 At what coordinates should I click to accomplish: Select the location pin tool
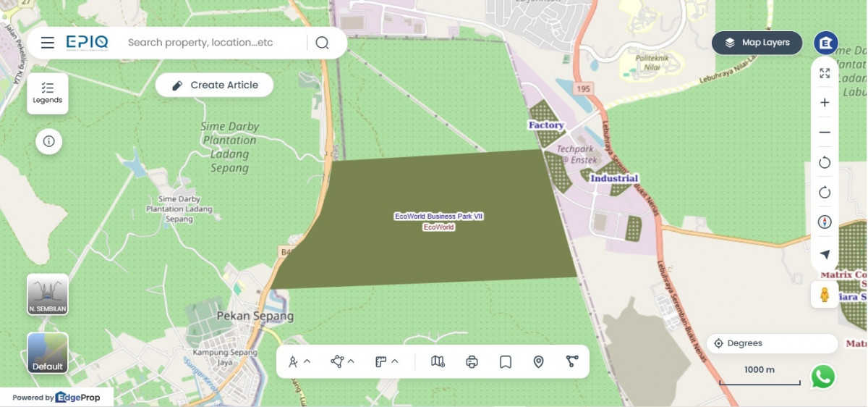(538, 361)
